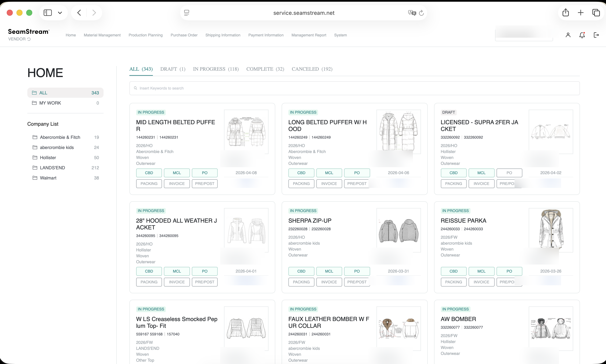The image size is (606, 364).
Task: Switch to the DRAFT (1) tab
Action: click(173, 69)
